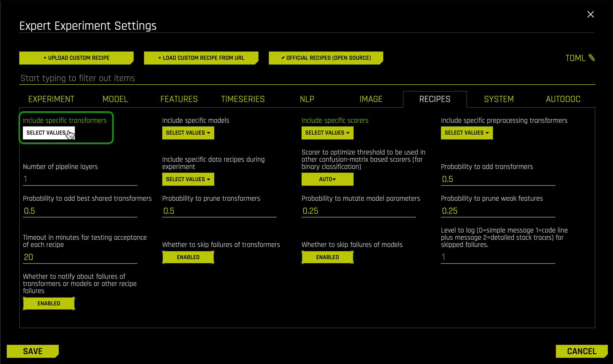The height and width of the screenshot is (364, 613).
Task: Expand Scorer threshold AUTO dropdown
Action: (327, 179)
